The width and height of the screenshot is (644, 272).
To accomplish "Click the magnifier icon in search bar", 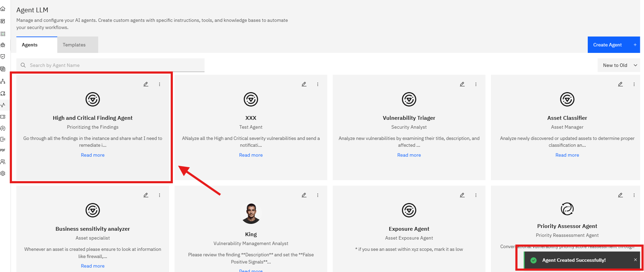I will [x=23, y=65].
